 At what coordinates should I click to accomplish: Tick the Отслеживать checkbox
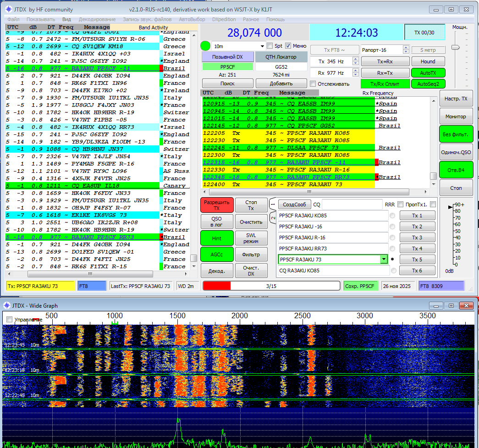pos(313,84)
